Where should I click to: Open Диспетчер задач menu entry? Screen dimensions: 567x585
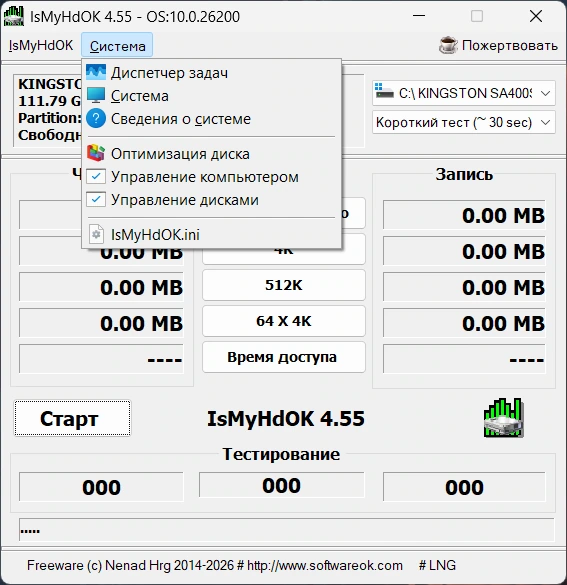click(212, 73)
